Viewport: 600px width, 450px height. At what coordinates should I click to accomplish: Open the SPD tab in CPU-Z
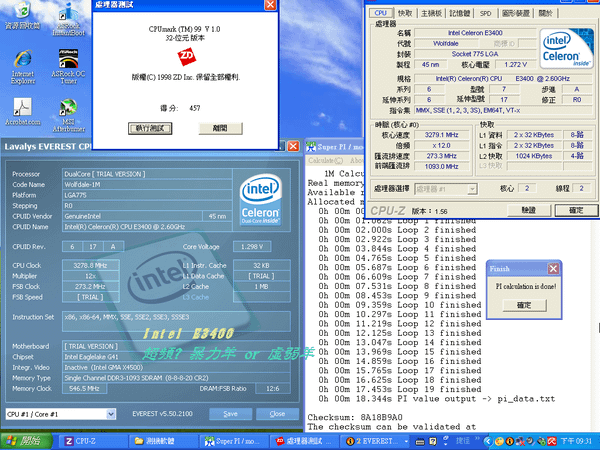pyautogui.click(x=485, y=13)
